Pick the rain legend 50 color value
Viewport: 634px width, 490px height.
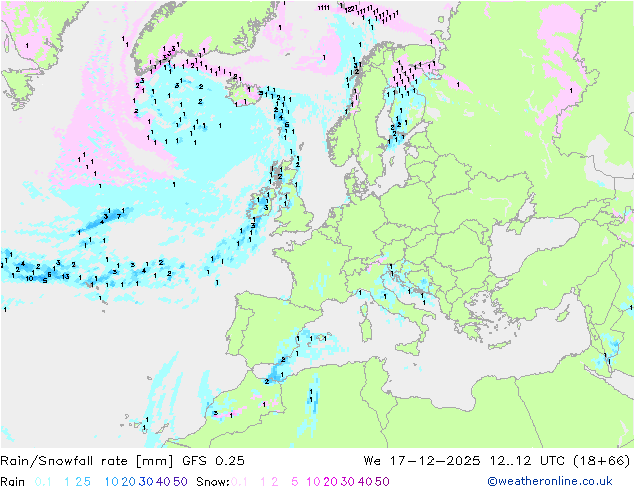pos(180,482)
